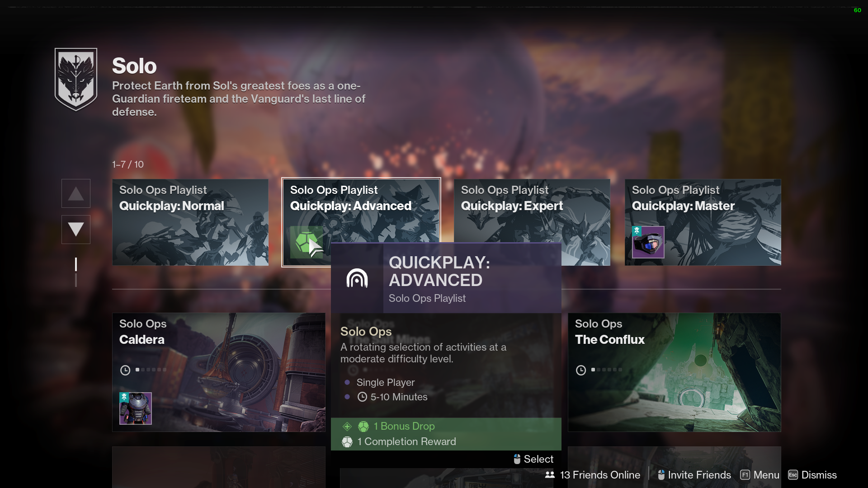Click the clock icon on The Conflux tile
Screen dimensions: 868x488
(x=581, y=371)
